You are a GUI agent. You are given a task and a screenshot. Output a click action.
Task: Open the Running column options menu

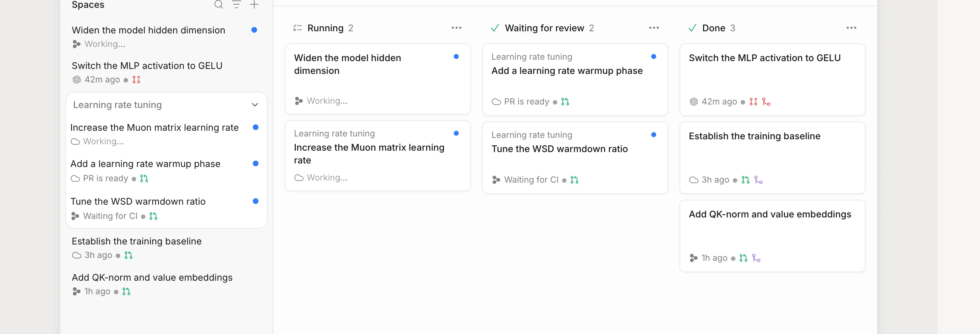pos(457,28)
